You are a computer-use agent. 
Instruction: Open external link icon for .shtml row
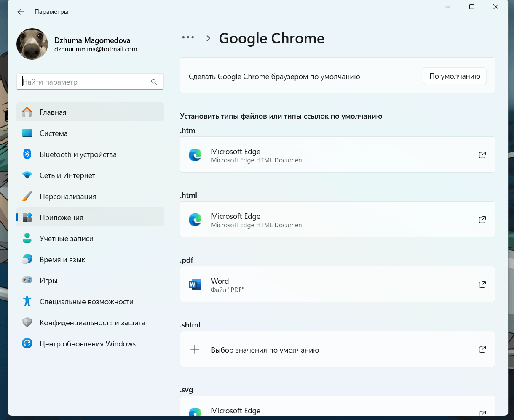[x=482, y=349]
